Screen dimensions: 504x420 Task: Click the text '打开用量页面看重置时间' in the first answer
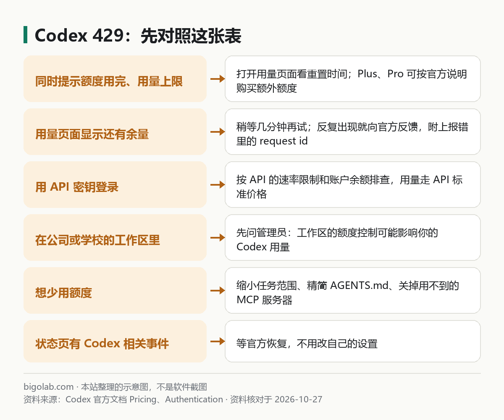point(293,74)
